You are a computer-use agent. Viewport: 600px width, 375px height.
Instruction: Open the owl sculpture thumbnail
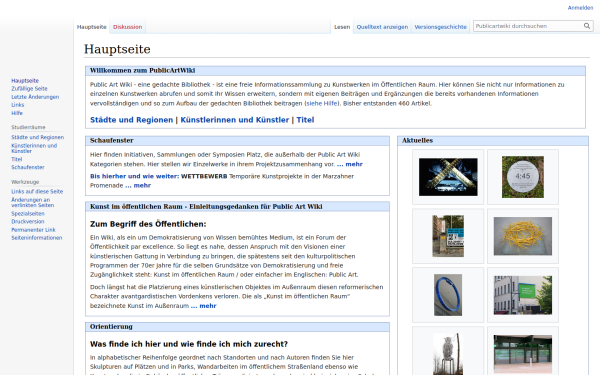(x=448, y=354)
